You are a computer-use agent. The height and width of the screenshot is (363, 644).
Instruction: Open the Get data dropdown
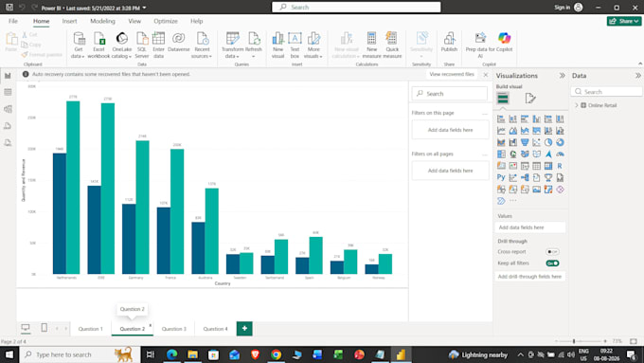coord(78,45)
